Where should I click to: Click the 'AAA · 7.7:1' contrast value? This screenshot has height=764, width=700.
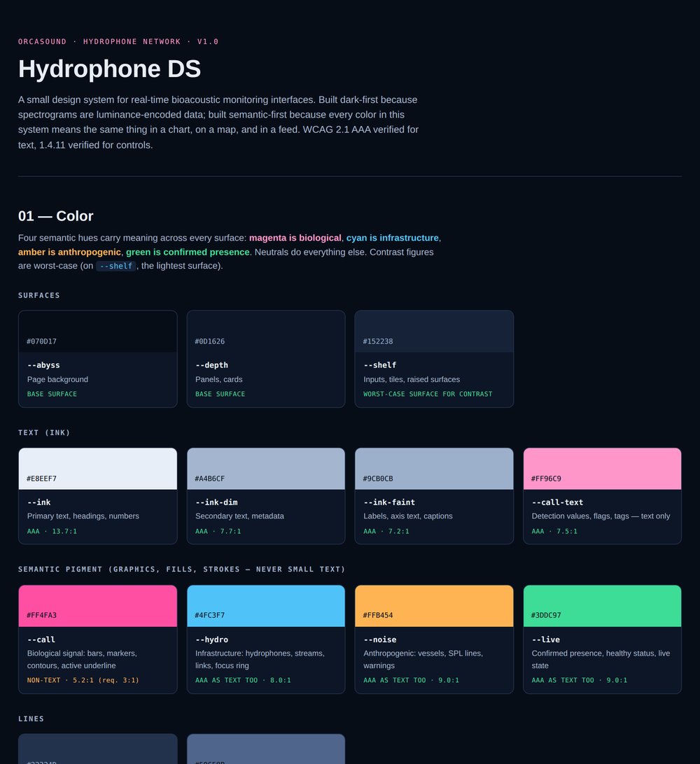point(218,532)
